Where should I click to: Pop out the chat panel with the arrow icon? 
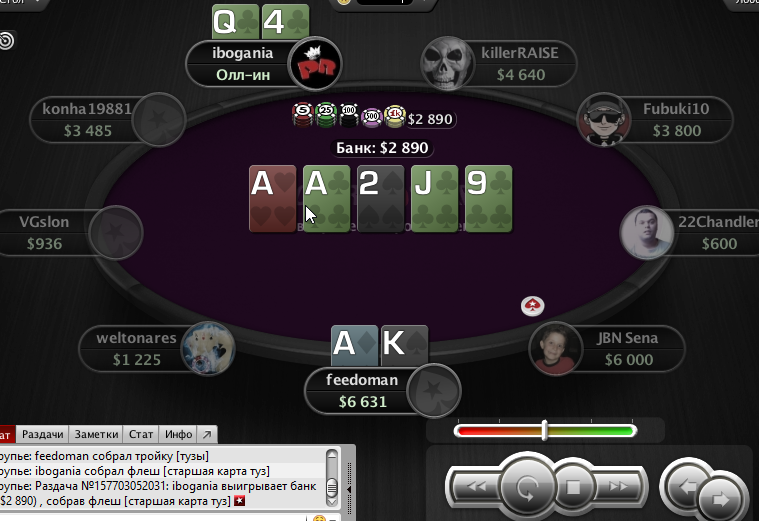[x=207, y=434]
